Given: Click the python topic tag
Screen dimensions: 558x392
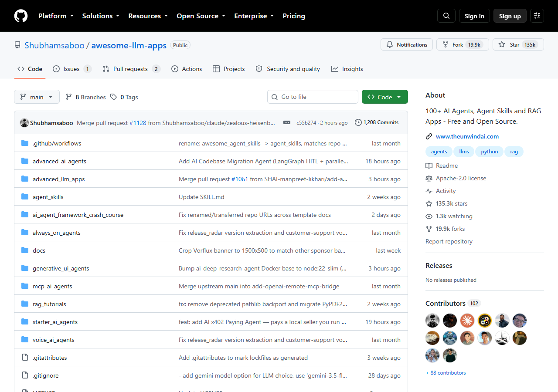Looking at the screenshot, I should [x=490, y=152].
